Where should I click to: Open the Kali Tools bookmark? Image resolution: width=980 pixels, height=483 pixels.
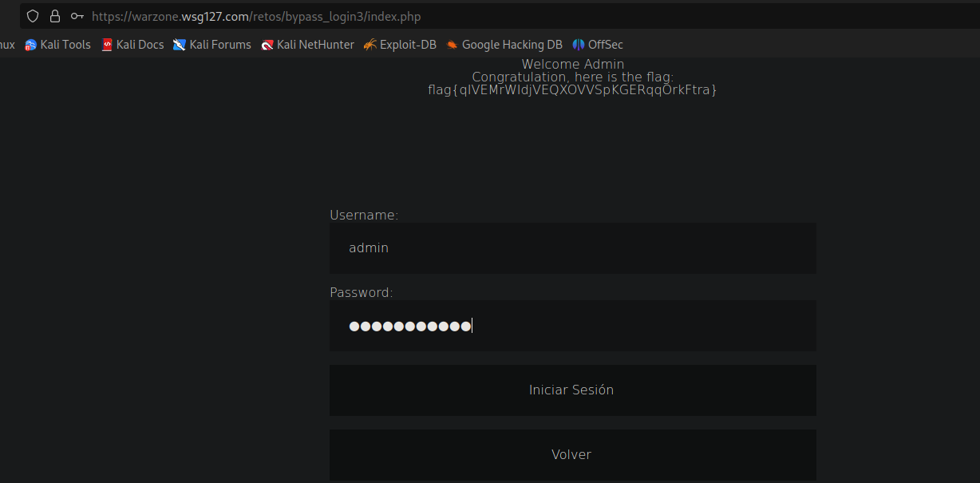[x=58, y=45]
